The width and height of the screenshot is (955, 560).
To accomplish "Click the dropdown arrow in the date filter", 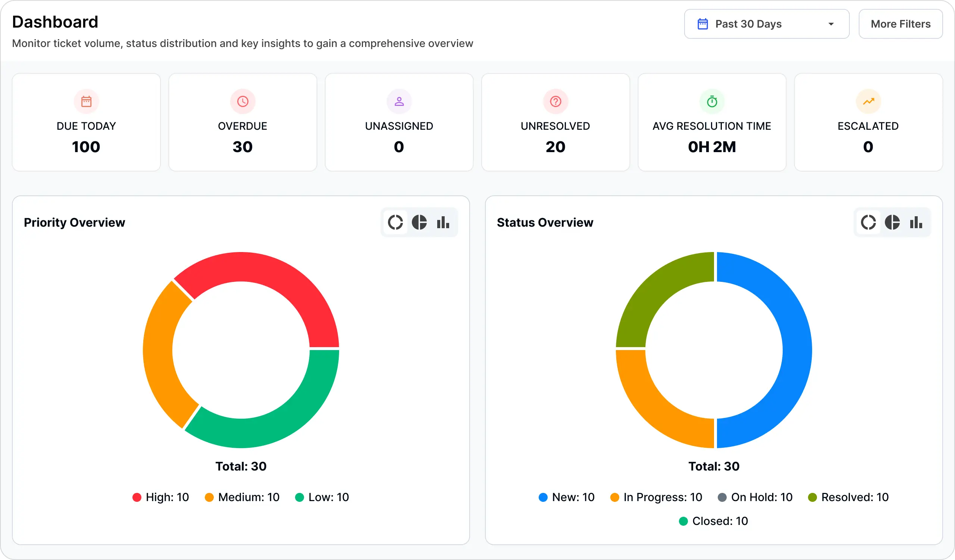I will (831, 24).
